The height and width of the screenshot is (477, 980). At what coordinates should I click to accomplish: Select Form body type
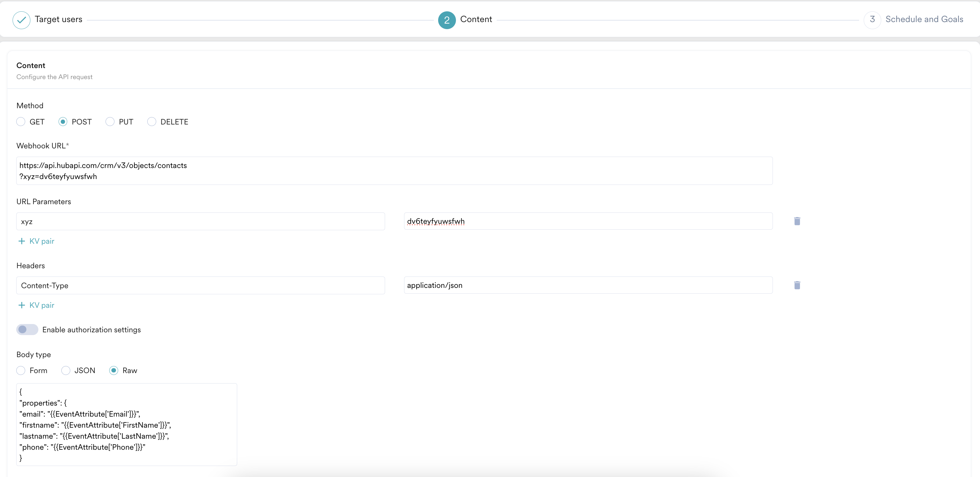pos(21,370)
